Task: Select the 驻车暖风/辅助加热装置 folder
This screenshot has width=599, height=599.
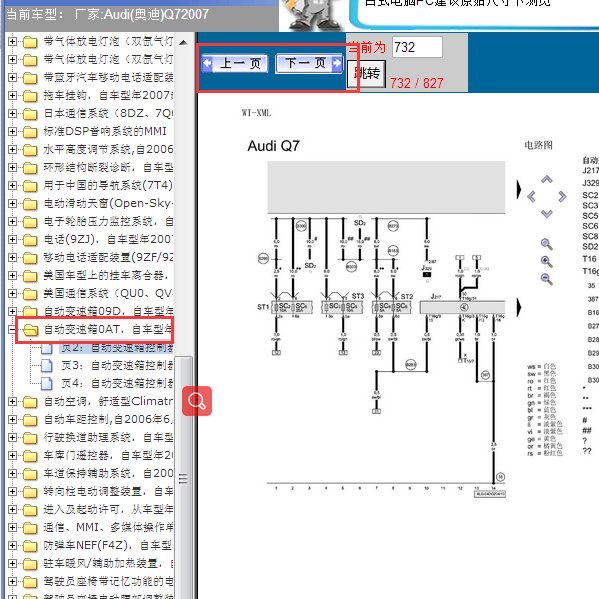Action: click(x=108, y=563)
